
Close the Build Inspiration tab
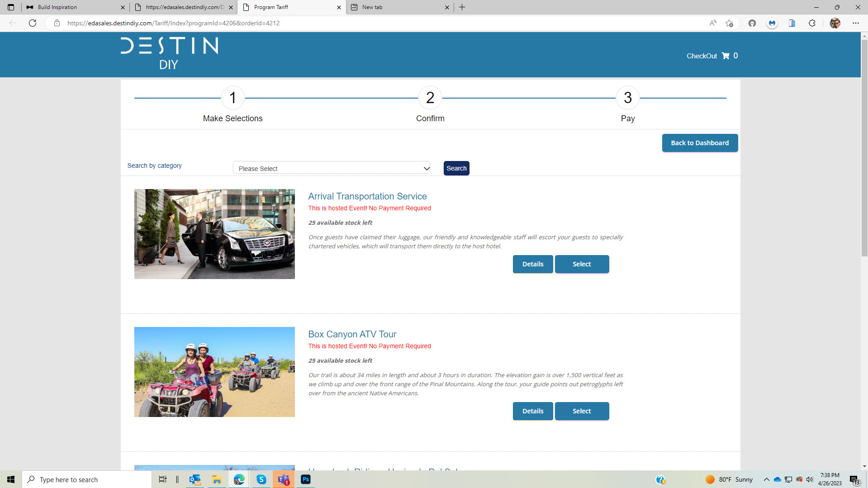click(x=123, y=7)
